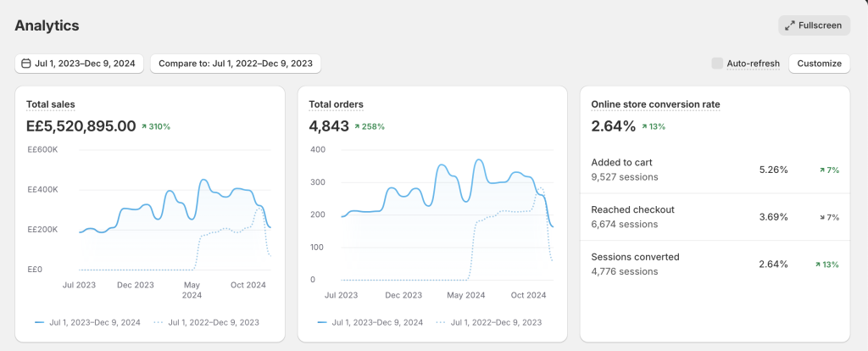Open the Total sales report title

pos(50,104)
